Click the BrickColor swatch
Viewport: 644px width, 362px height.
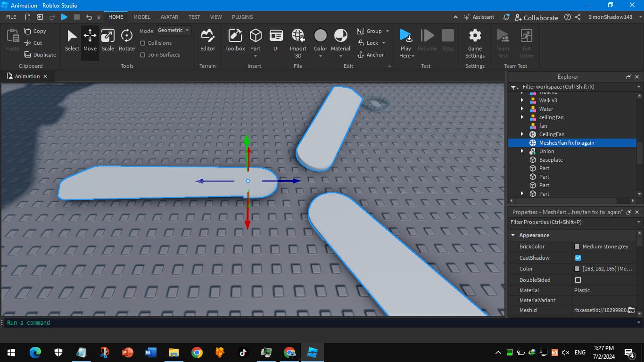click(577, 247)
